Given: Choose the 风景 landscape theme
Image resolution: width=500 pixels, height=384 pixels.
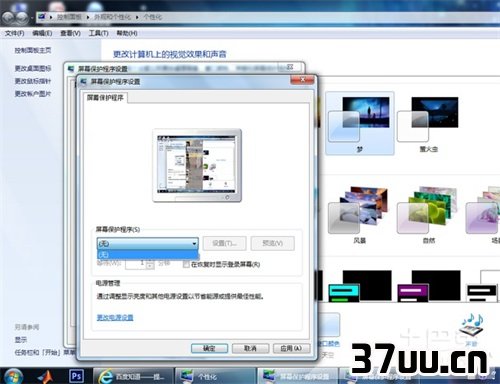Looking at the screenshot, I should 359,214.
